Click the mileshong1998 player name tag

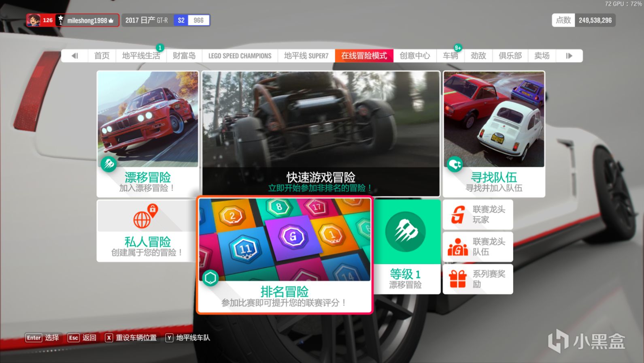pyautogui.click(x=90, y=20)
